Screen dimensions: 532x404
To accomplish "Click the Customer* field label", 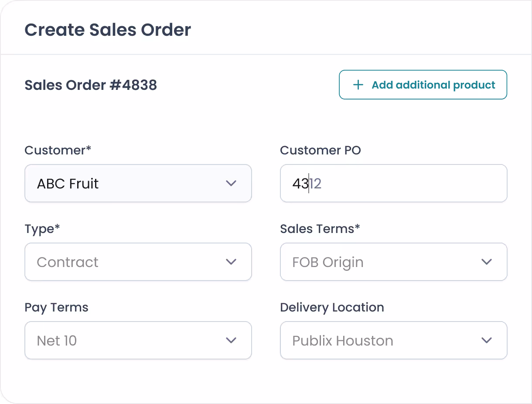I will pos(58,150).
